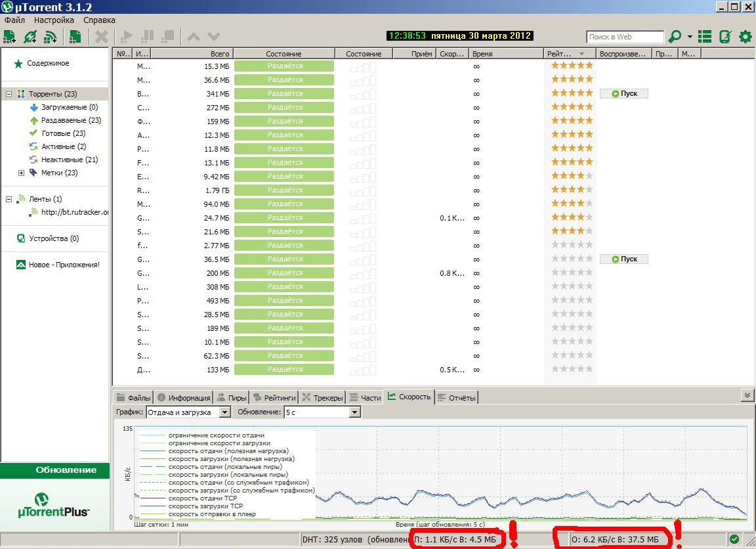756x549 pixels.
Task: Click the list view toggle icon
Action: tap(705, 37)
